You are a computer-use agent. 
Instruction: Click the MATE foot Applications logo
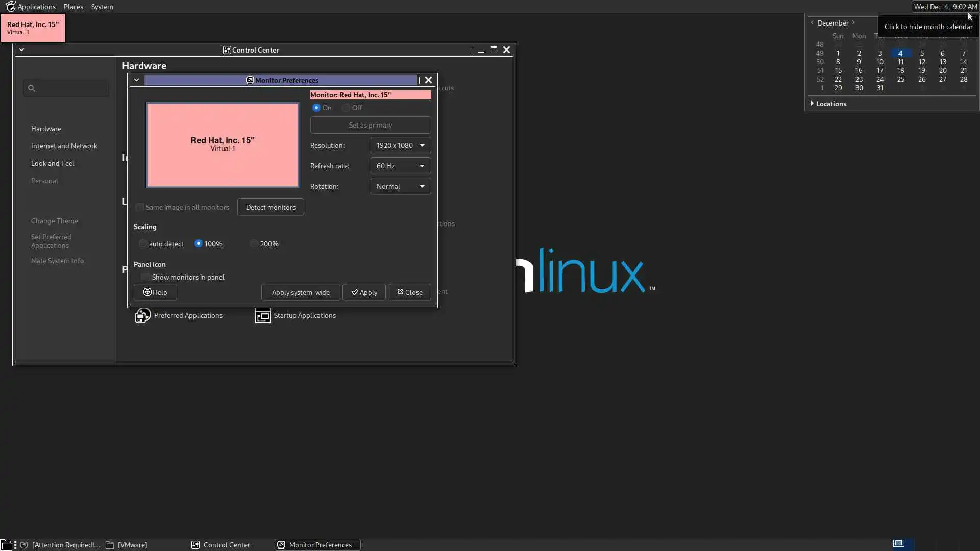click(10, 7)
